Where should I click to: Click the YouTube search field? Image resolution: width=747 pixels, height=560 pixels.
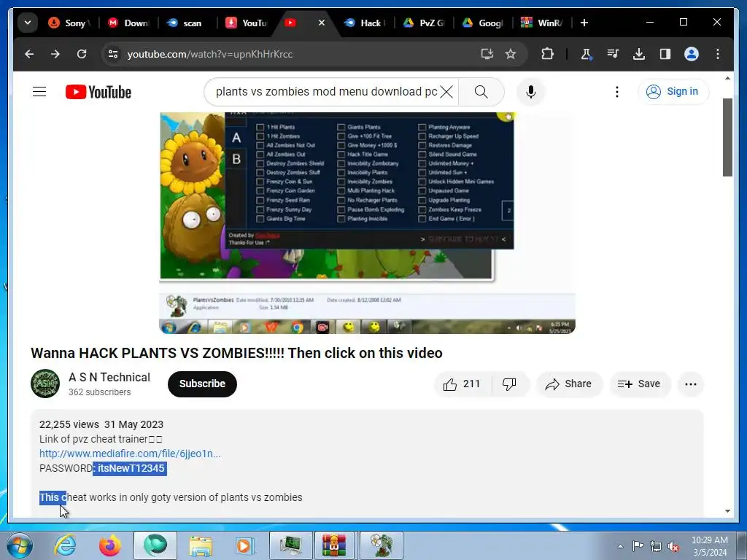click(x=326, y=91)
